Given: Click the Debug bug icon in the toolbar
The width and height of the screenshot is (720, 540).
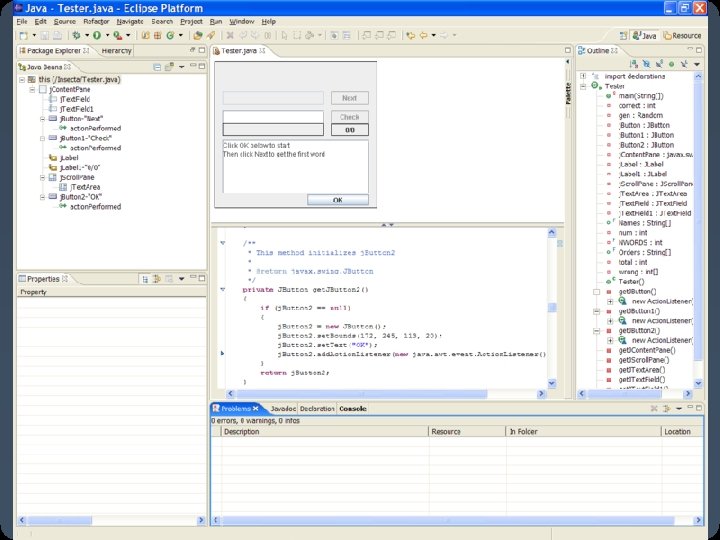Looking at the screenshot, I should click(76, 35).
